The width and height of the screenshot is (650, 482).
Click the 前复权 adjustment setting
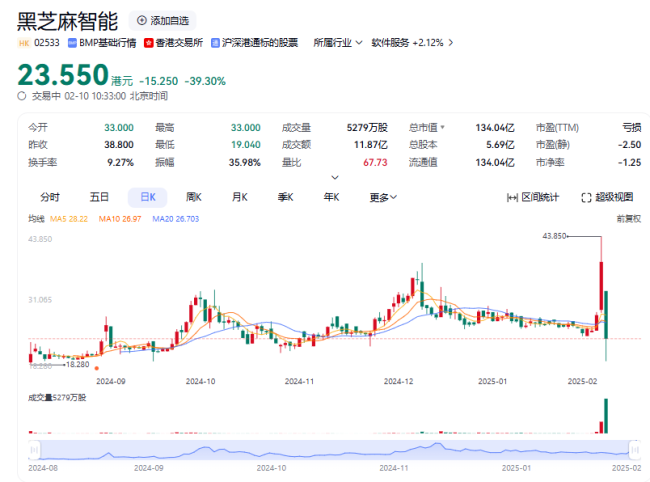point(629,218)
